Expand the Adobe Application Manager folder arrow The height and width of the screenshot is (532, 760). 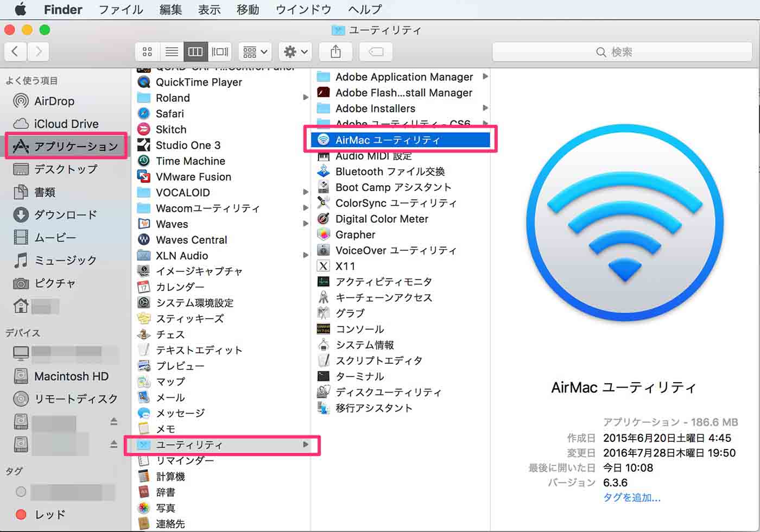coord(485,77)
